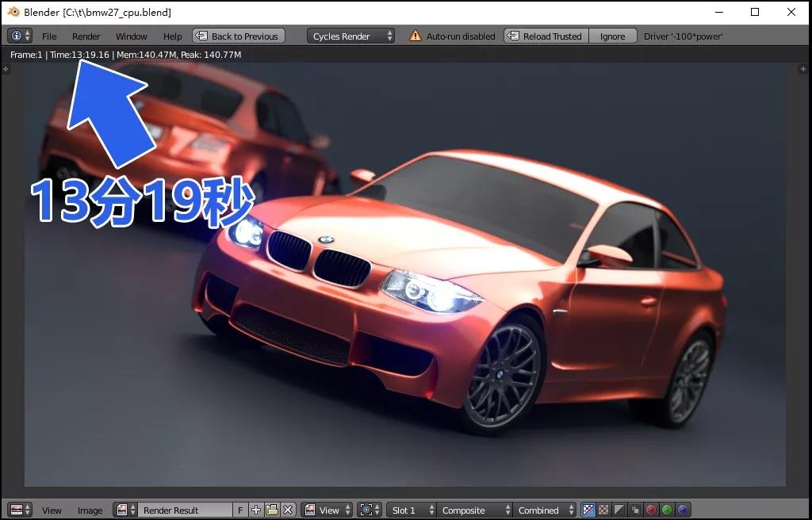Open the pivot point selector
812x520 pixels.
(370, 510)
